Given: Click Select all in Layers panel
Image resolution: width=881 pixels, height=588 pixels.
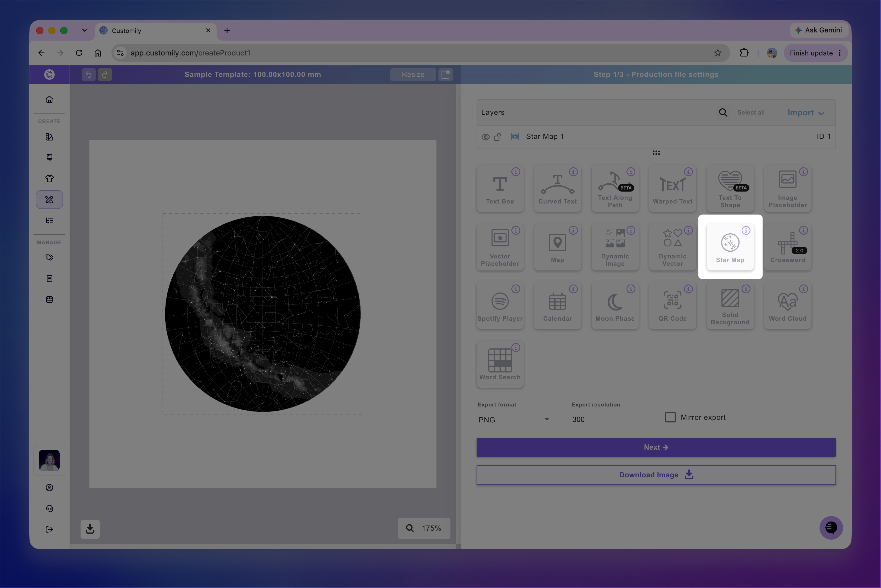Looking at the screenshot, I should (x=751, y=112).
